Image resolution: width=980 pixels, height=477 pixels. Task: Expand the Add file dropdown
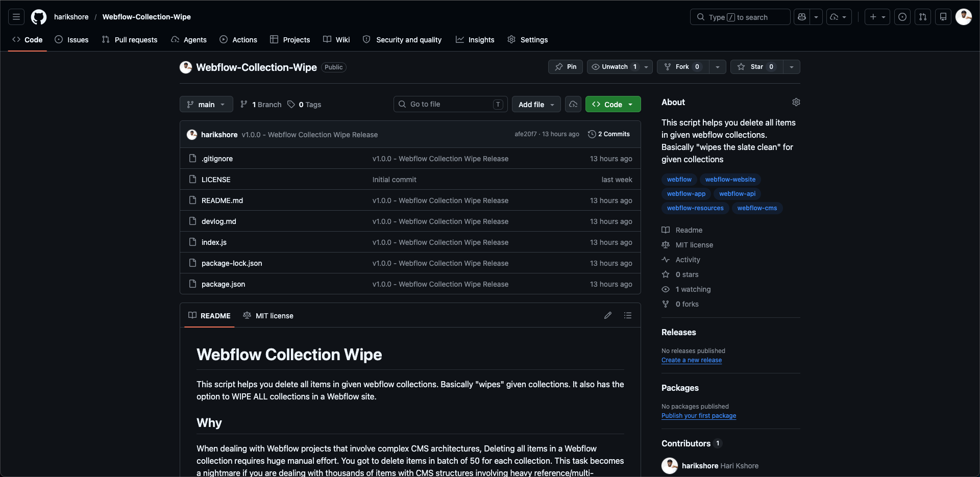click(536, 104)
